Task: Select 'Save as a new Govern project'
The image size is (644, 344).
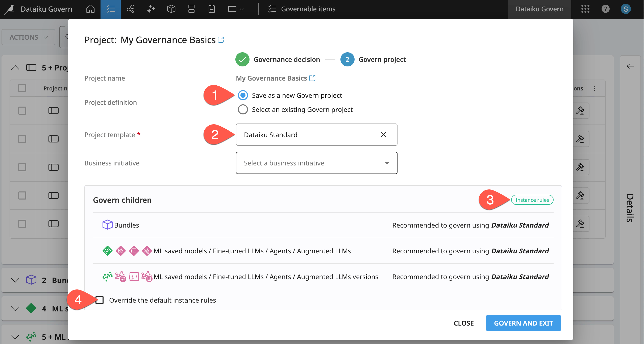Action: [x=243, y=95]
